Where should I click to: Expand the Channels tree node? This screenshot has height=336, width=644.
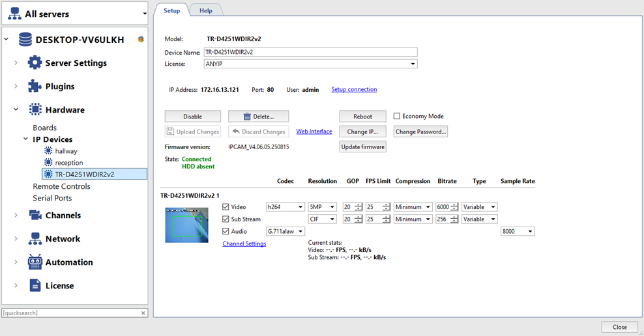click(16, 216)
